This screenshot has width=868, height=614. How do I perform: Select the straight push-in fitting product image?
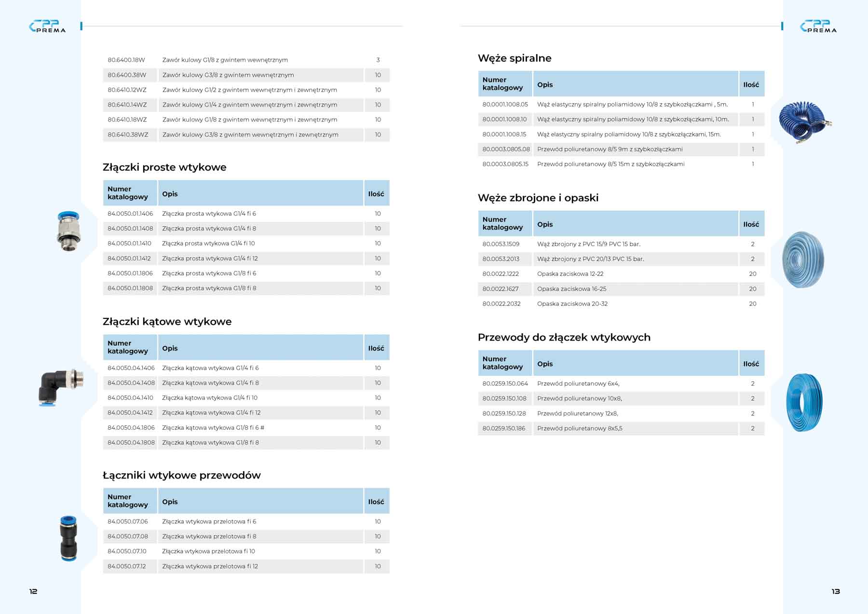(68, 231)
